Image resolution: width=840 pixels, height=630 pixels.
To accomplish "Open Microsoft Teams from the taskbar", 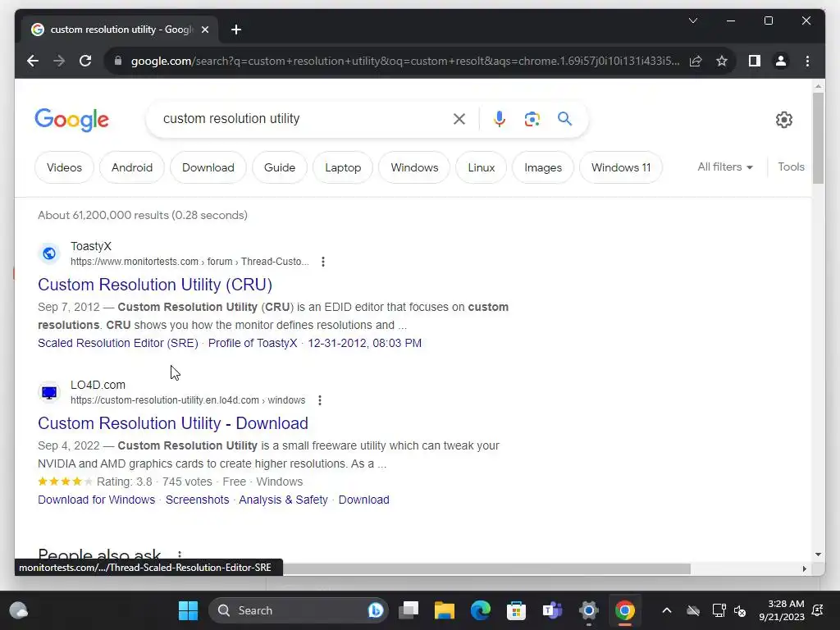I will pos(552,610).
